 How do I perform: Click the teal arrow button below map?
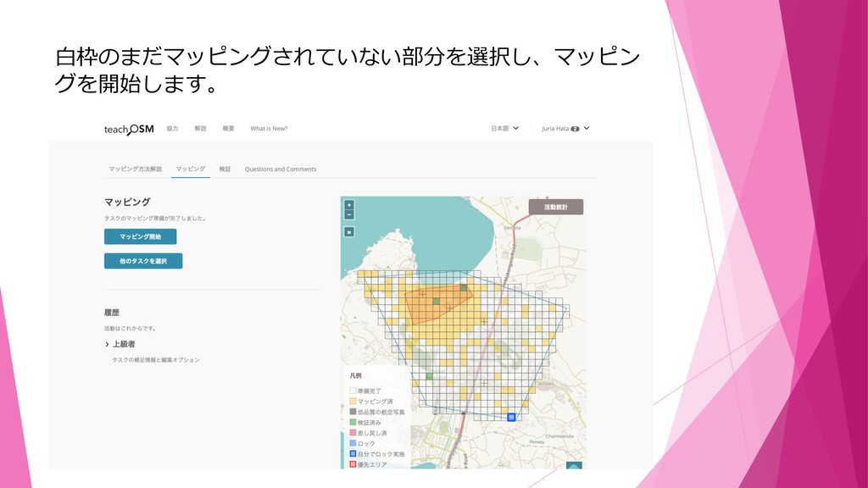coord(574,464)
